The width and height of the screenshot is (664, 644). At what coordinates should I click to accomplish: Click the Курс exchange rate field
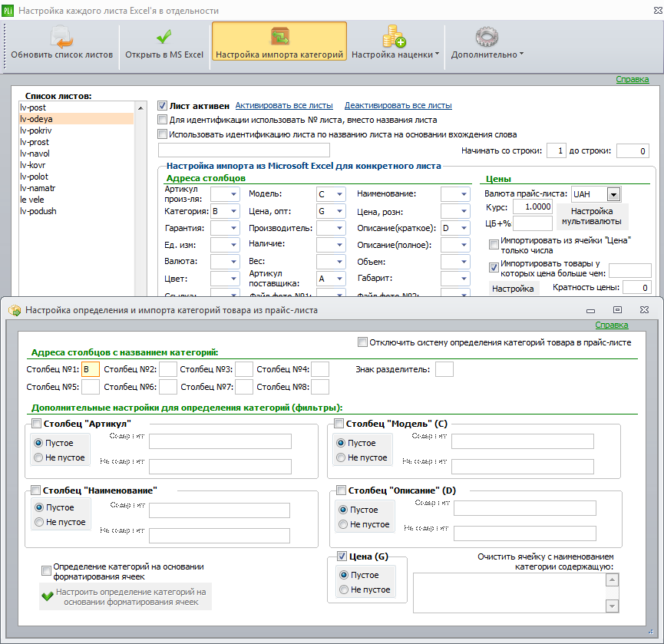(532, 206)
